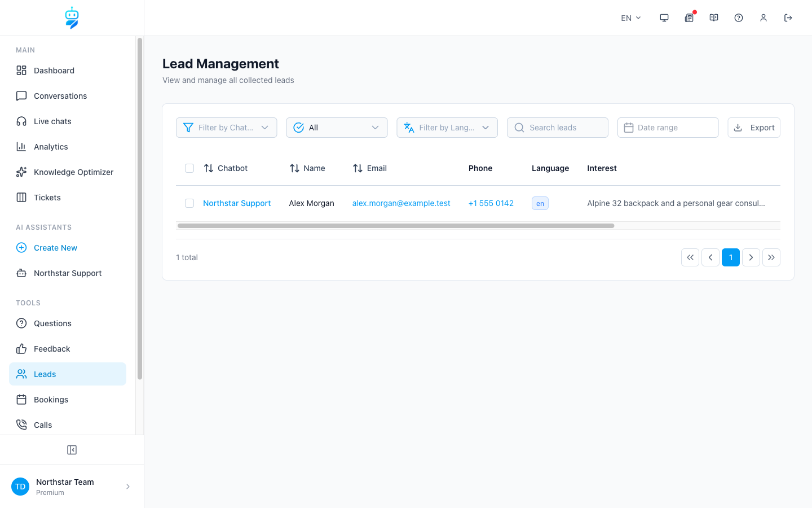Open Tickets in the sidebar
Screen dimensions: 812x508
68,198
